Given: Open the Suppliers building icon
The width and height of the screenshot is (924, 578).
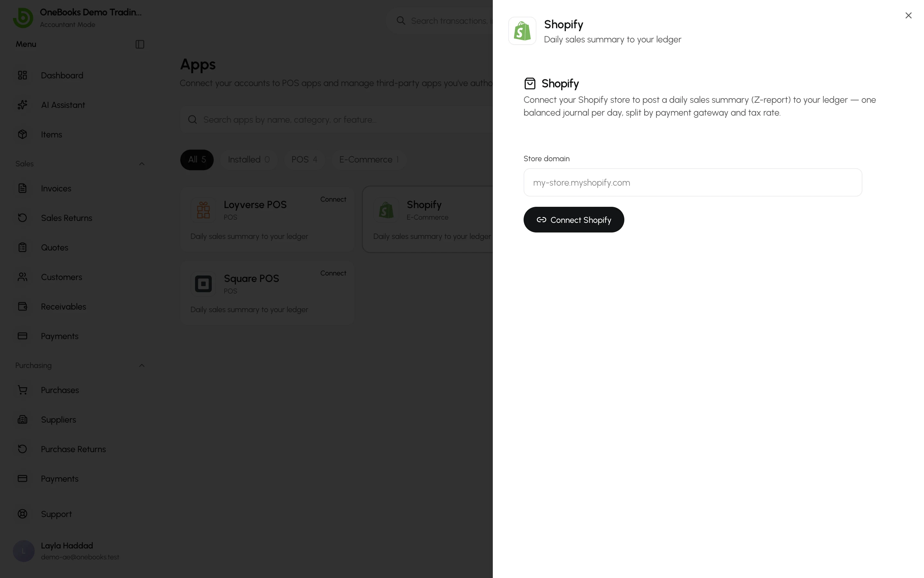Looking at the screenshot, I should tap(22, 419).
